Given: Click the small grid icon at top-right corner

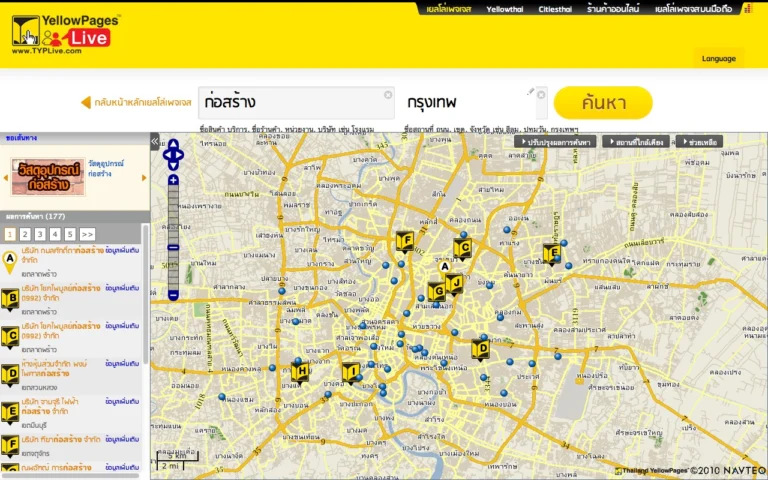Looking at the screenshot, I should [748, 8].
